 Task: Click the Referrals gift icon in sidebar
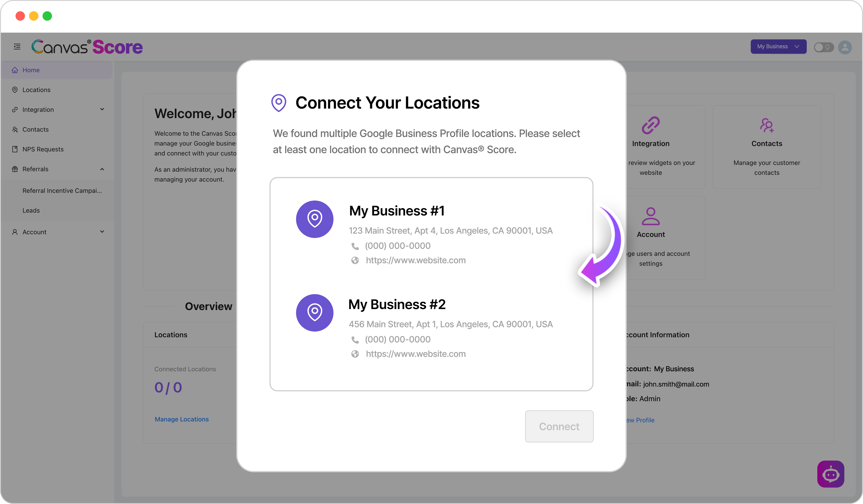click(x=15, y=169)
